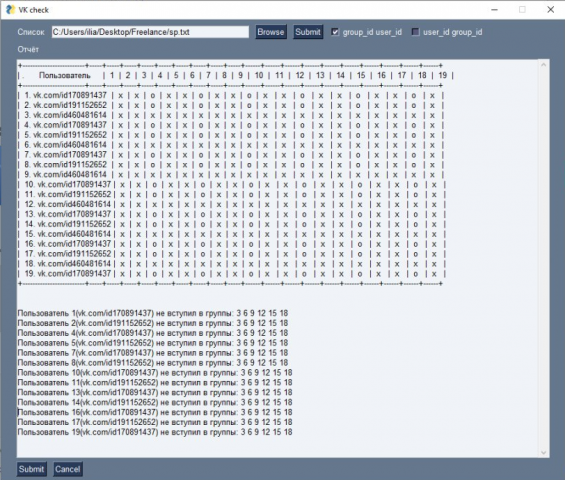This screenshot has width=565, height=480.
Task: Select row 15. vk.com/id460481614
Action: (x=232, y=234)
